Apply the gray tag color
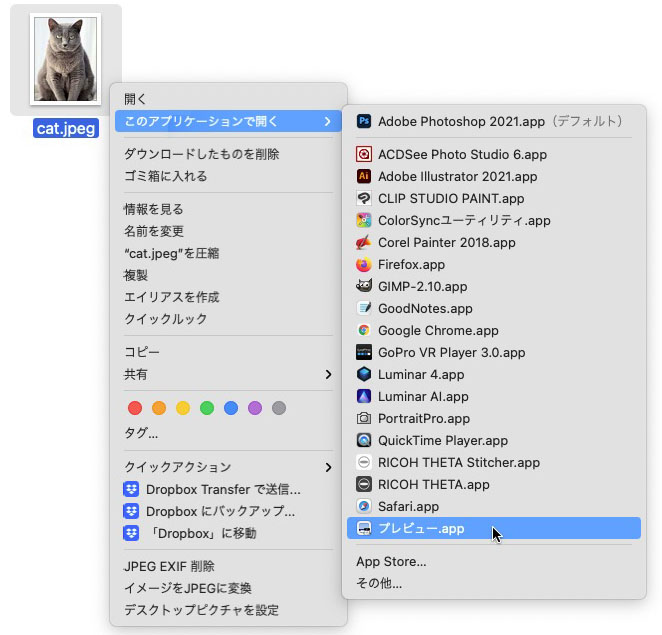Screen dimensions: 662x635 click(x=279, y=408)
